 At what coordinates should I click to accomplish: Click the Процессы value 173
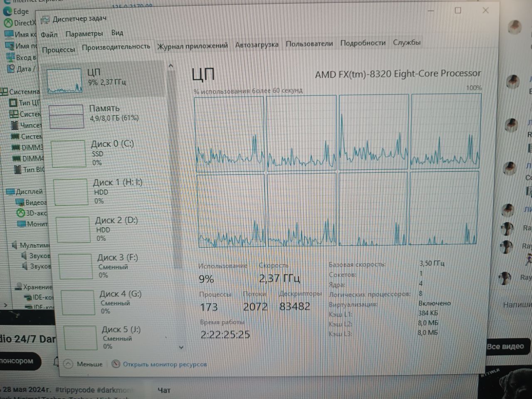tap(209, 307)
